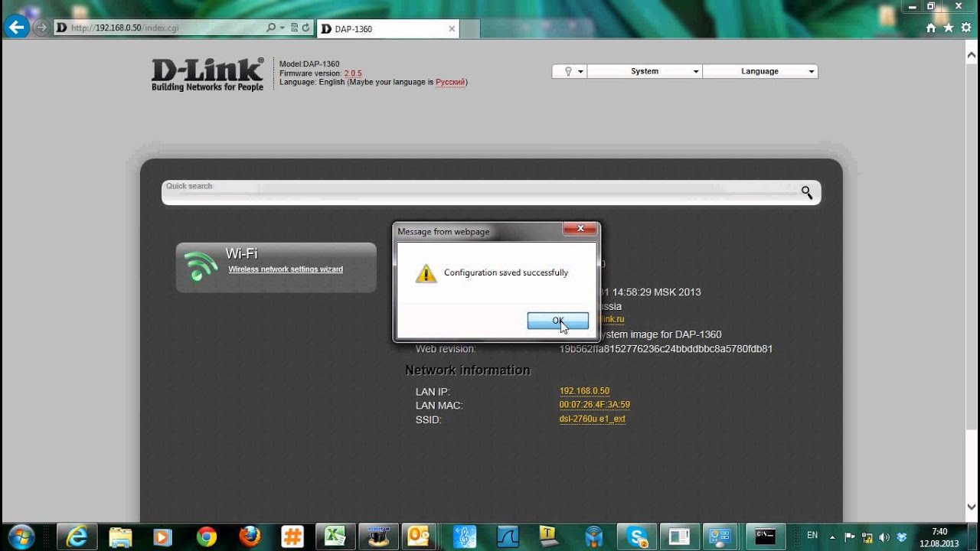Click the Dropbox tray icon
980x551 pixels.
(x=902, y=536)
